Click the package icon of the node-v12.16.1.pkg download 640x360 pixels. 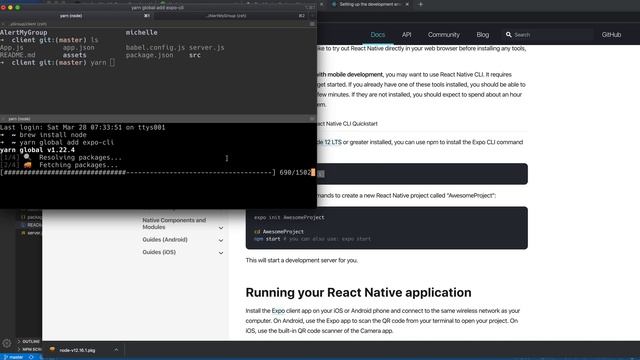pos(52,350)
